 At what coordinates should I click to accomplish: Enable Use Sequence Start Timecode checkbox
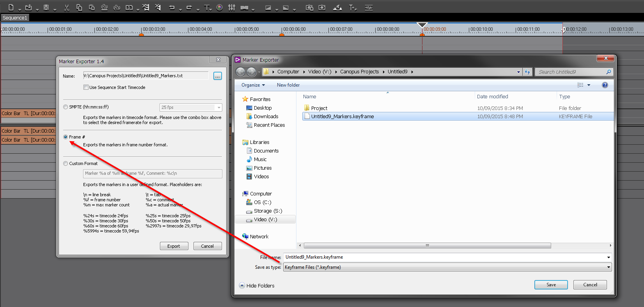click(x=86, y=87)
